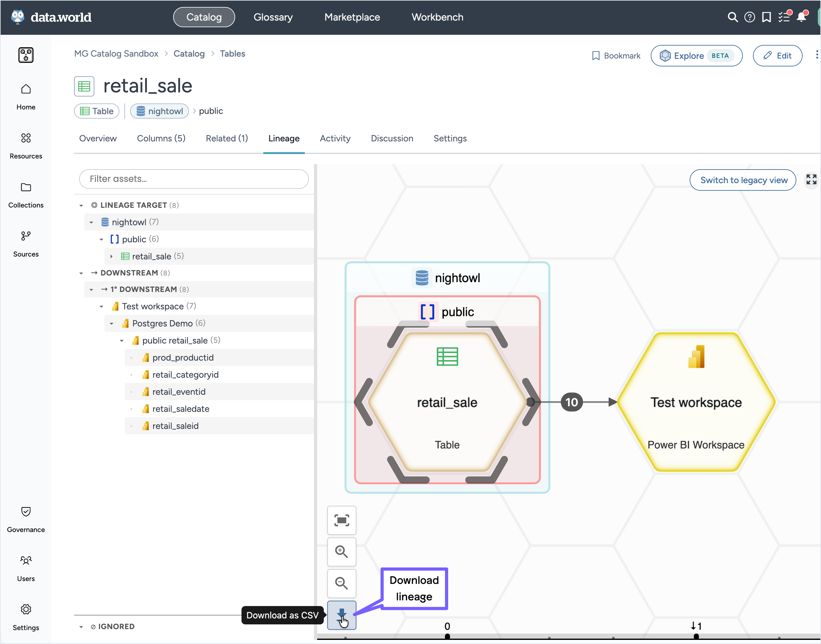821x644 pixels.
Task: Switch to the Discussion tab
Action: (x=392, y=138)
